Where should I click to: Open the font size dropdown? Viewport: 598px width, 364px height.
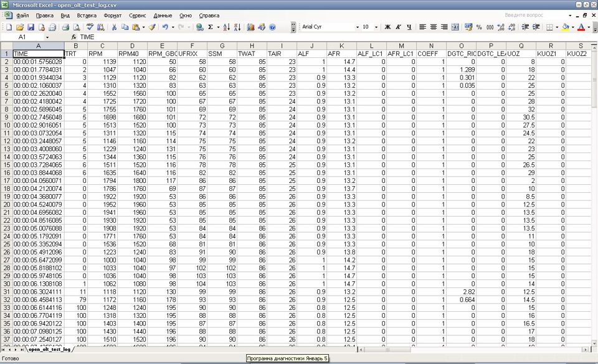[376, 27]
